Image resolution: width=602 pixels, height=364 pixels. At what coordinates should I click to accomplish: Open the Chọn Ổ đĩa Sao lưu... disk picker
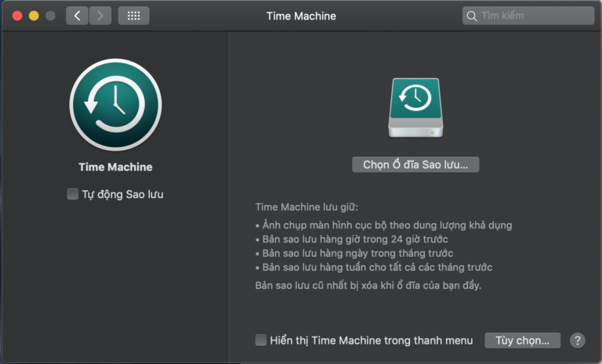[x=415, y=164]
